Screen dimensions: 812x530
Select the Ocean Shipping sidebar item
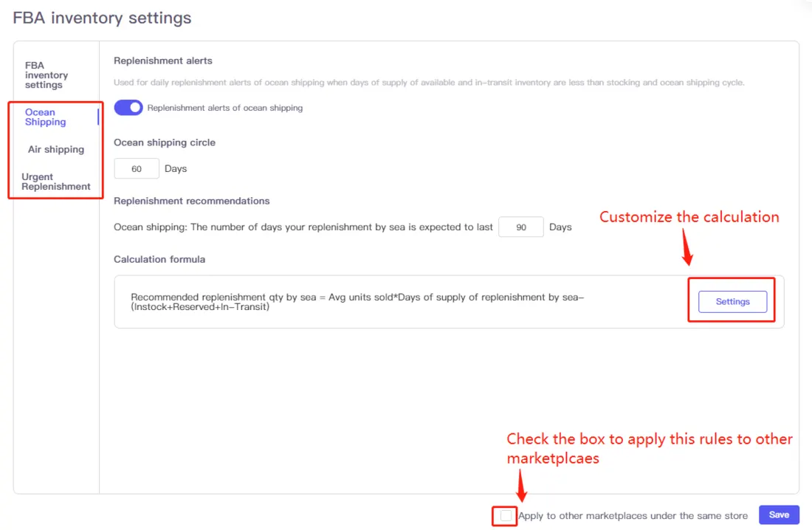[x=44, y=117]
